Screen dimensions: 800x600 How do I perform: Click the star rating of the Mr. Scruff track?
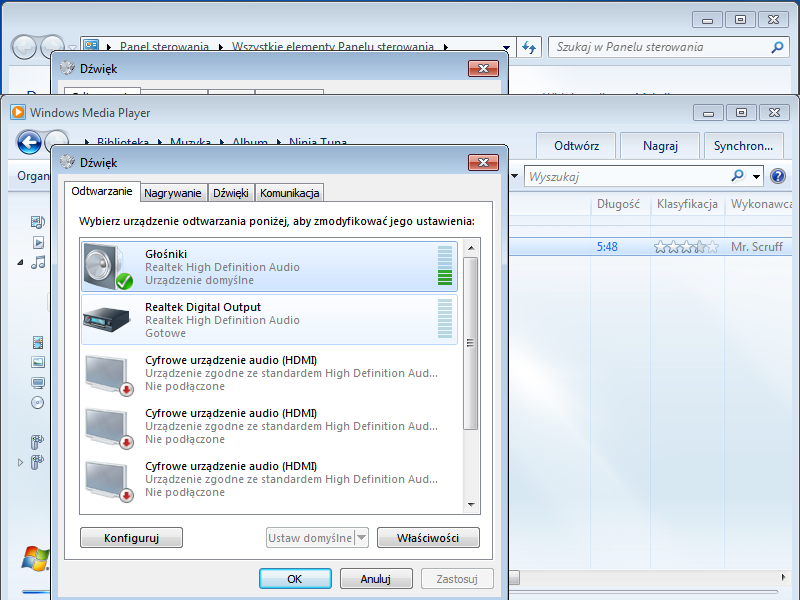pos(686,247)
